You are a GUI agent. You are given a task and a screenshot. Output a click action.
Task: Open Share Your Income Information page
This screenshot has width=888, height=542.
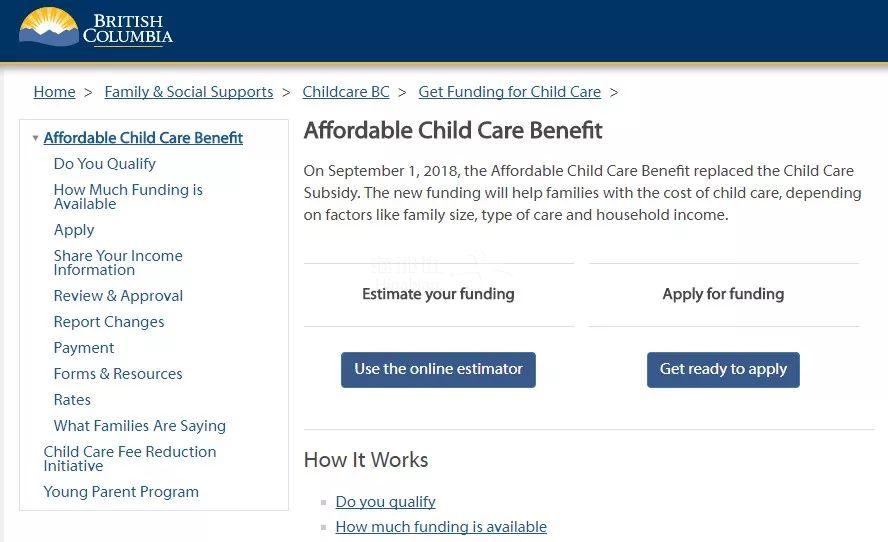118,263
